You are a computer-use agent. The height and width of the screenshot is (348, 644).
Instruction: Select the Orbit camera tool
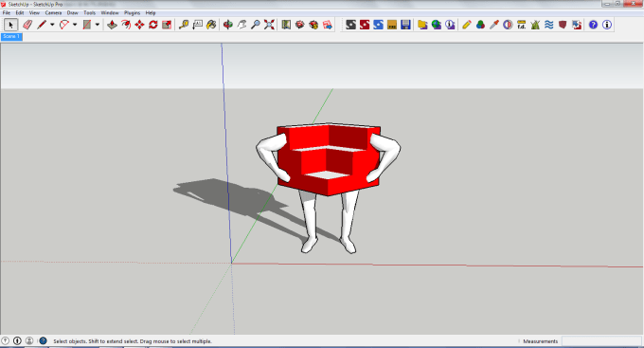pyautogui.click(x=228, y=25)
